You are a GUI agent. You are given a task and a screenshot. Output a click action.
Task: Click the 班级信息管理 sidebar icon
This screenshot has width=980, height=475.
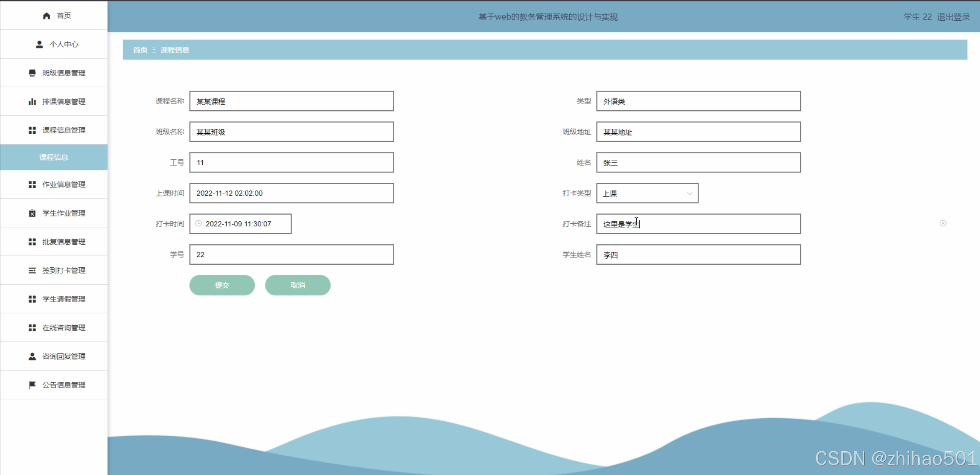(x=32, y=73)
